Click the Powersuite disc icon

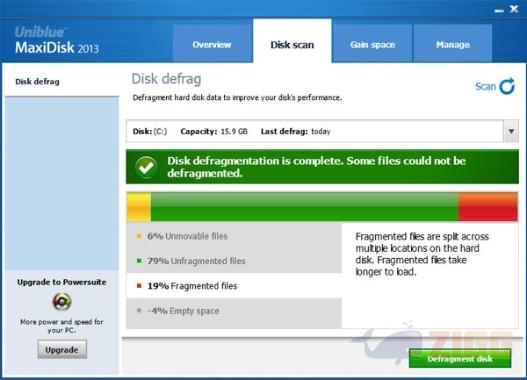click(x=62, y=301)
